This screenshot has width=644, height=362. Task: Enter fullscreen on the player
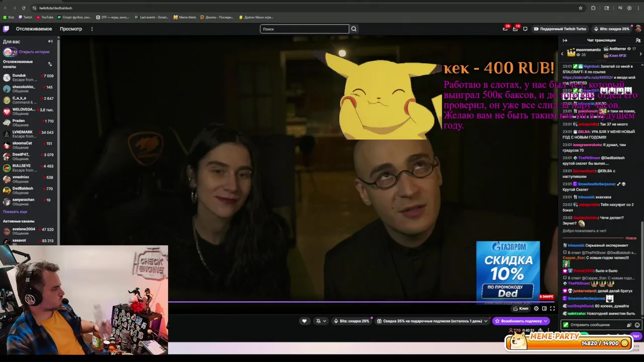552,308
